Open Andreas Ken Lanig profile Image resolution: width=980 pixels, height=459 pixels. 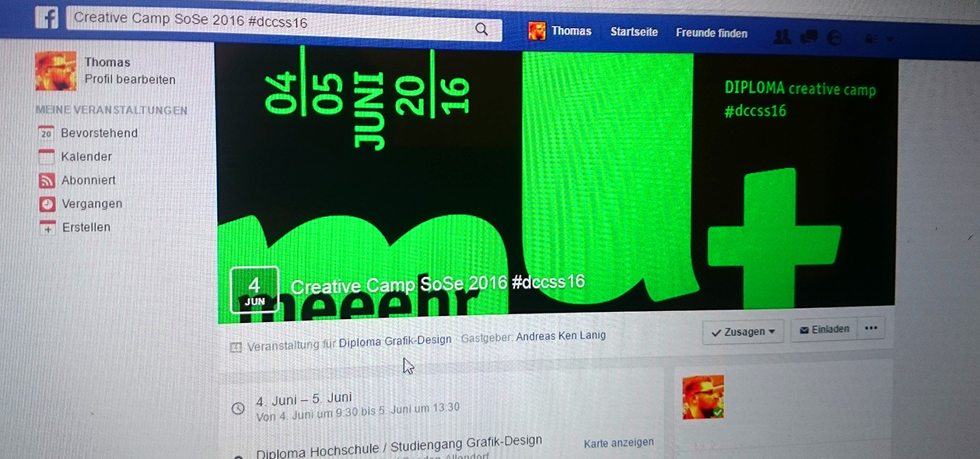pyautogui.click(x=561, y=336)
